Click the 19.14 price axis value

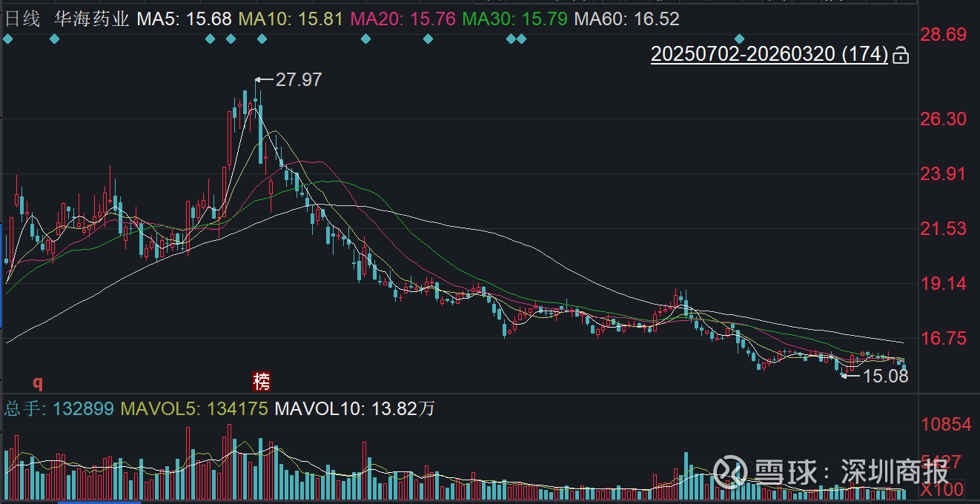[944, 283]
